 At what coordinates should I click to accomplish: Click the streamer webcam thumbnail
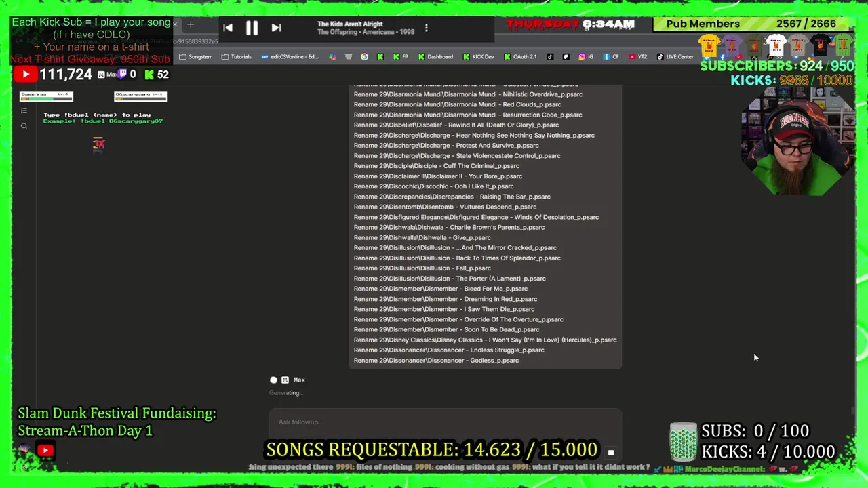pos(797,142)
